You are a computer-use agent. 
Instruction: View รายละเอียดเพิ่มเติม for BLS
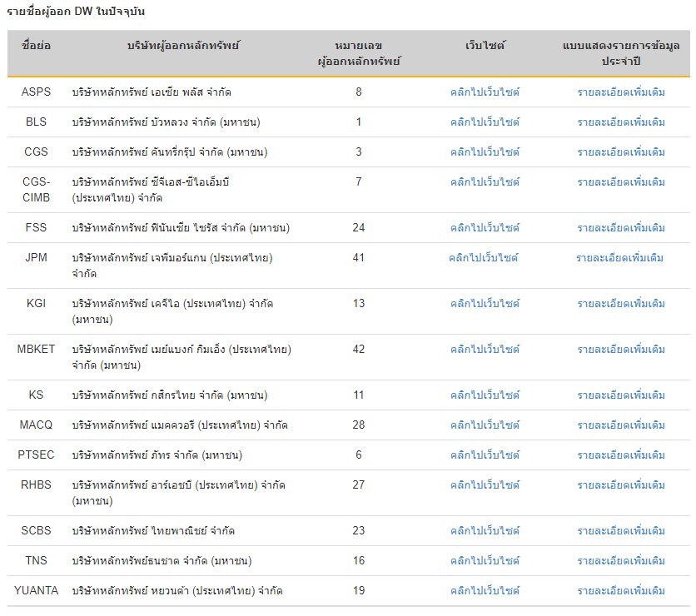621,122
